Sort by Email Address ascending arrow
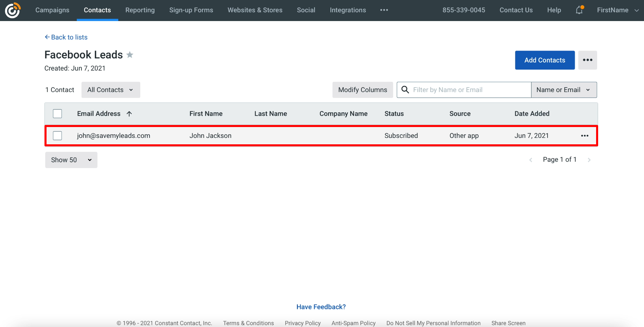Image resolution: width=644 pixels, height=327 pixels. 129,114
